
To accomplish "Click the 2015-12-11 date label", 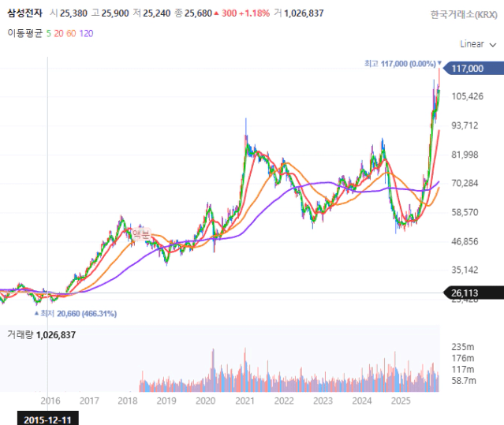I will tap(47, 419).
